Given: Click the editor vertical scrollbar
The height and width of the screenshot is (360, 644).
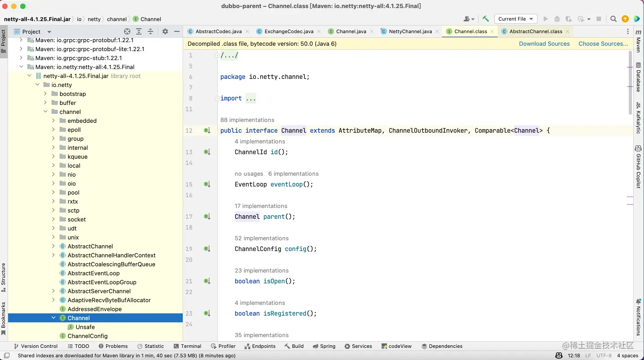Looking at the screenshot, I should pos(631,82).
